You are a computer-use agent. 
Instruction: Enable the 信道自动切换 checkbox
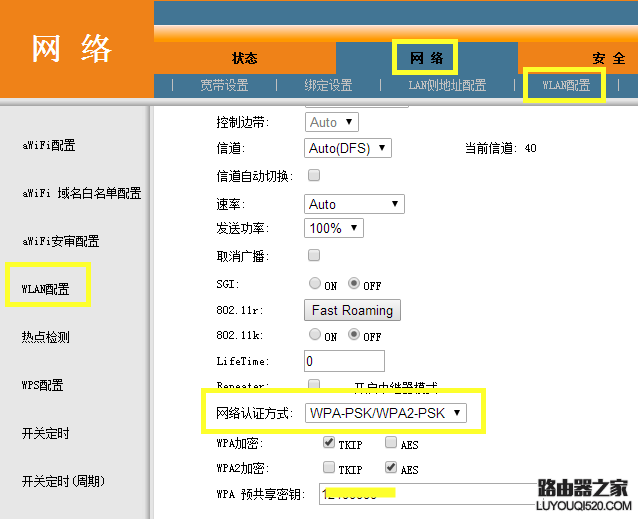pyautogui.click(x=314, y=175)
